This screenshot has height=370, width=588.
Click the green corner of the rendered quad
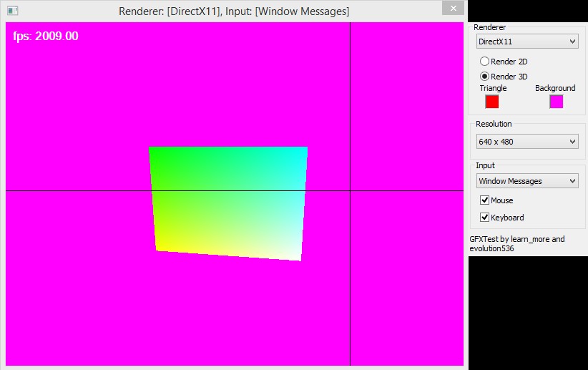152,150
